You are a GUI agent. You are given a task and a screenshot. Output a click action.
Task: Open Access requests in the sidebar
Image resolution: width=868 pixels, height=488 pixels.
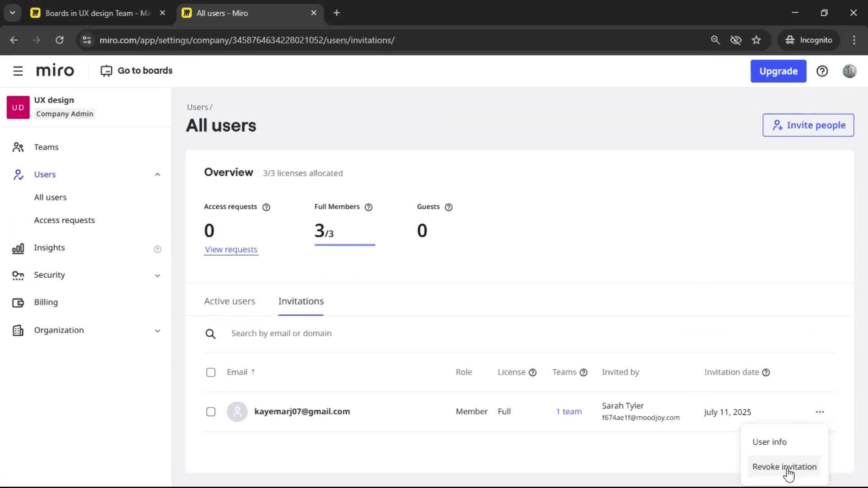coord(64,221)
